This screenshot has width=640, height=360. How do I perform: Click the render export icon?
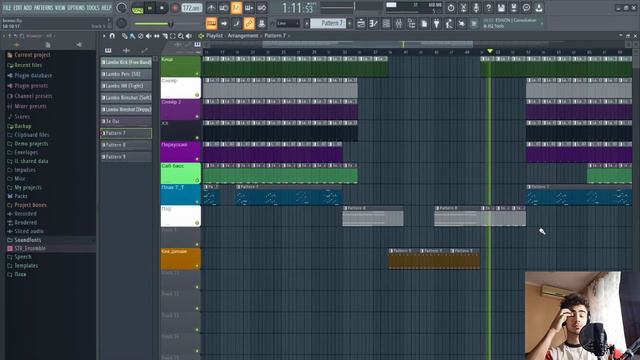coord(514,8)
